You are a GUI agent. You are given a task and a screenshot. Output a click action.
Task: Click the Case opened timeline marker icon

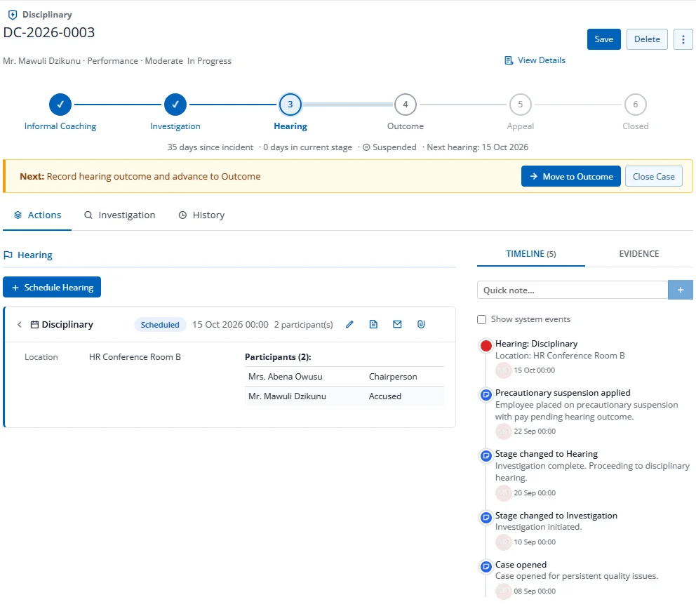point(486,566)
